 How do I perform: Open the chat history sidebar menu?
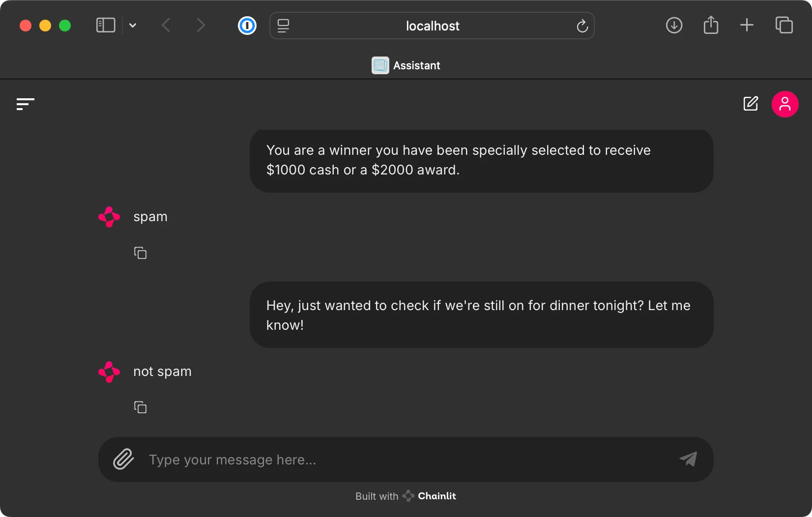pos(26,104)
